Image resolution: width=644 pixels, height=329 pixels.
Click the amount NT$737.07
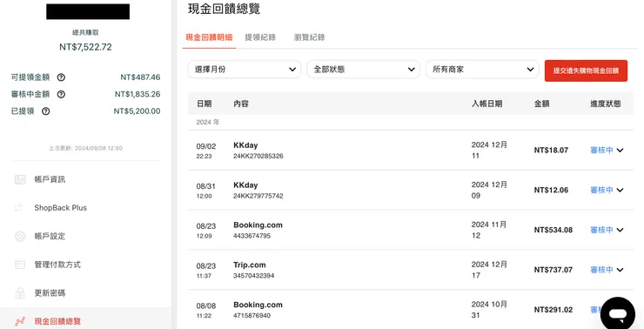click(x=553, y=270)
